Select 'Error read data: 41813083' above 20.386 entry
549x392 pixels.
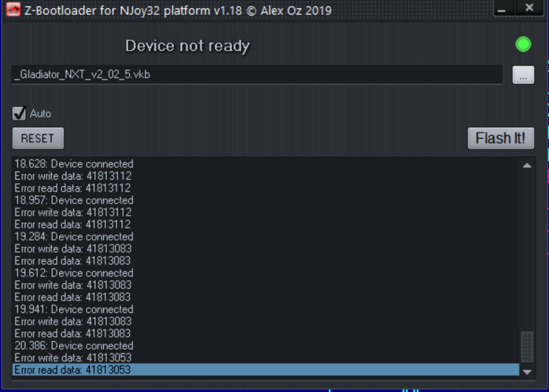(x=266, y=334)
